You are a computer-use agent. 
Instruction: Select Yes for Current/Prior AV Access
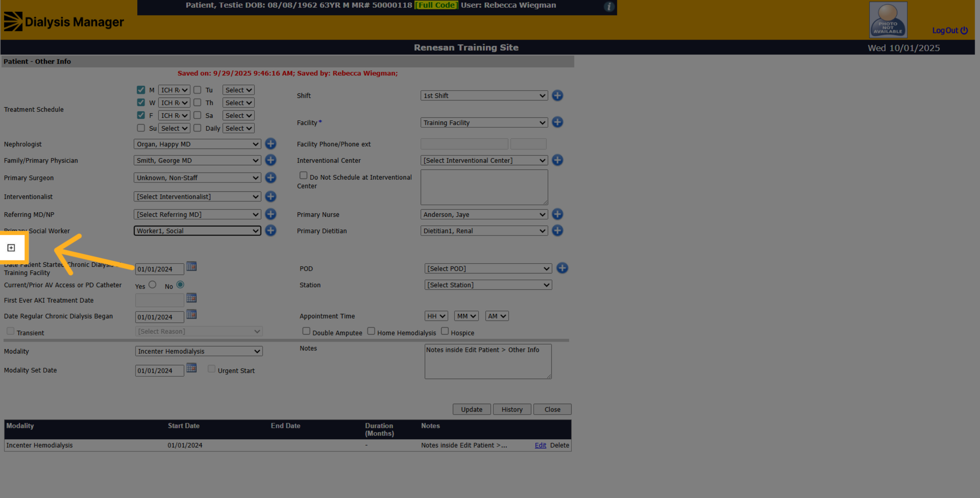(152, 285)
